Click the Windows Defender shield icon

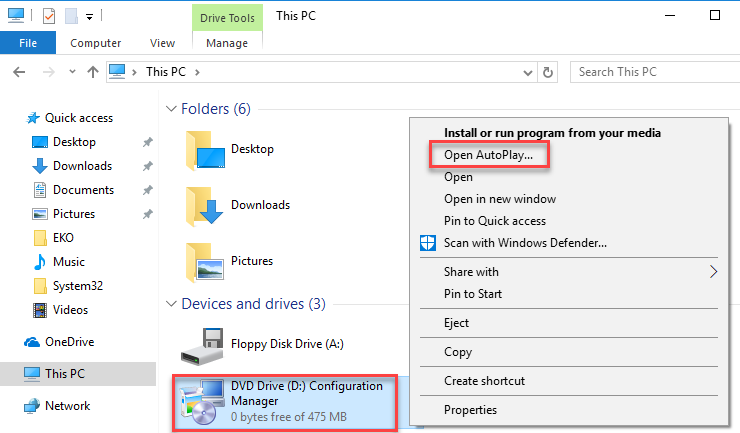tap(428, 243)
